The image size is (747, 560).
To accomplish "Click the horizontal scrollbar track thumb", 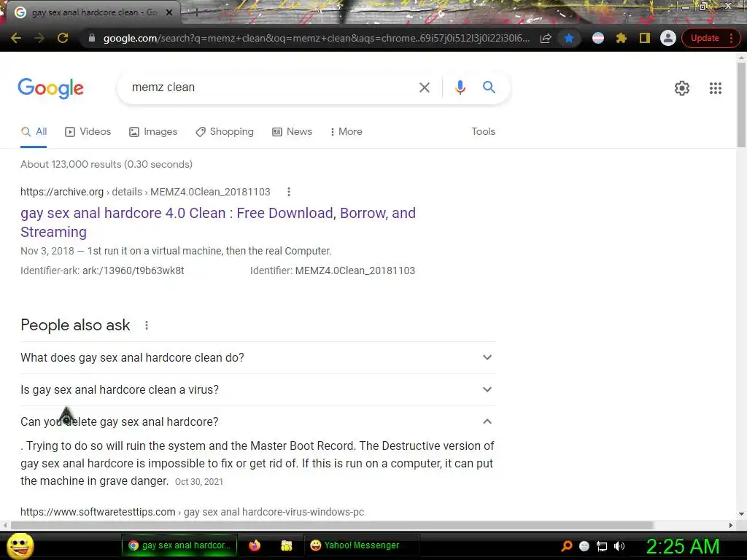I will [x=332, y=525].
